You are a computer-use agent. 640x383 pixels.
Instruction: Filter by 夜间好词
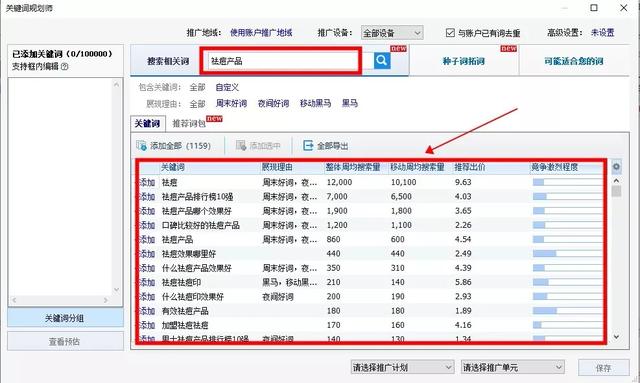273,103
